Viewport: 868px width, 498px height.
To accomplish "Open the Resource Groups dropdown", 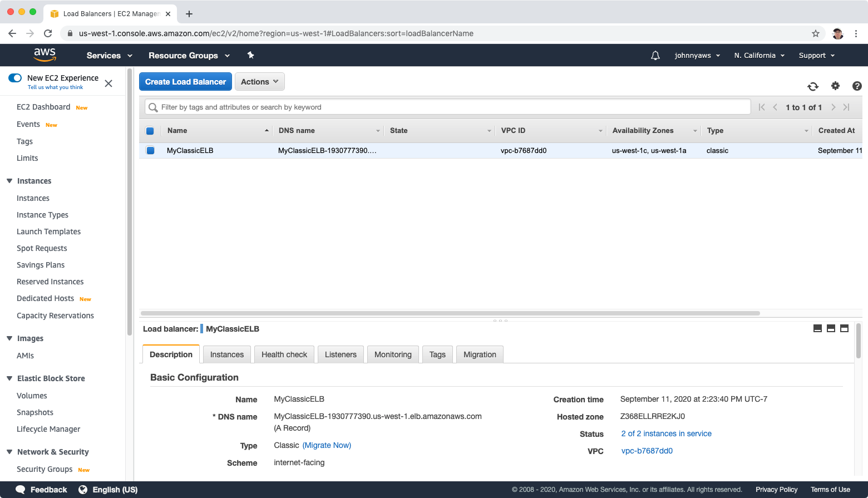I will pyautogui.click(x=189, y=56).
